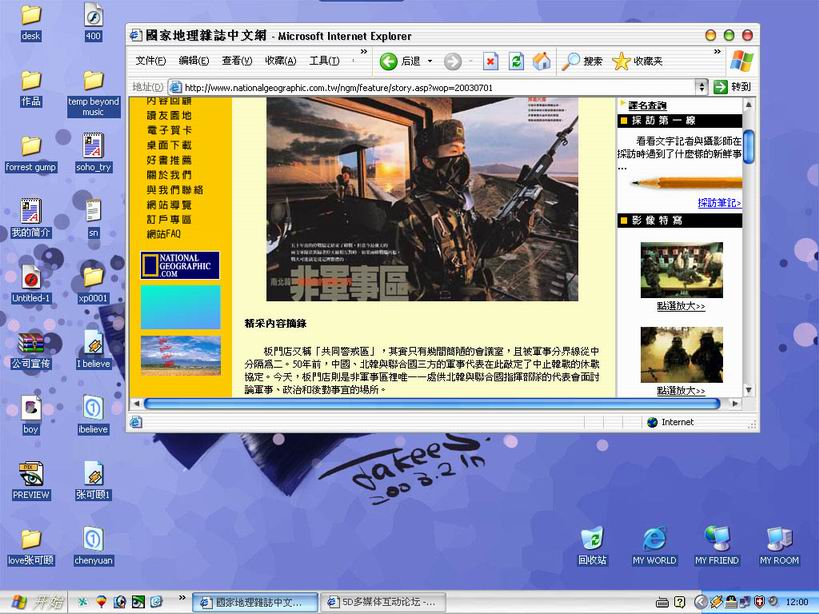Click the 與我們聯絡 sidebar link

coord(175,190)
